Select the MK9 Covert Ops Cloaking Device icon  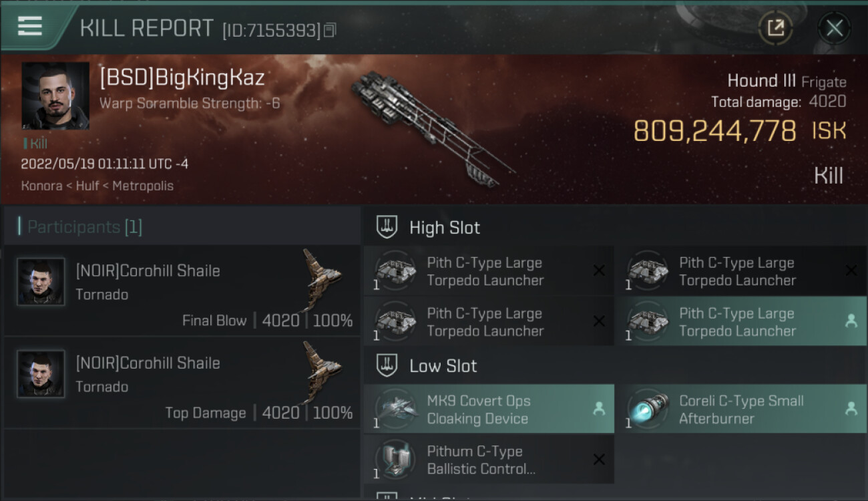pyautogui.click(x=396, y=409)
